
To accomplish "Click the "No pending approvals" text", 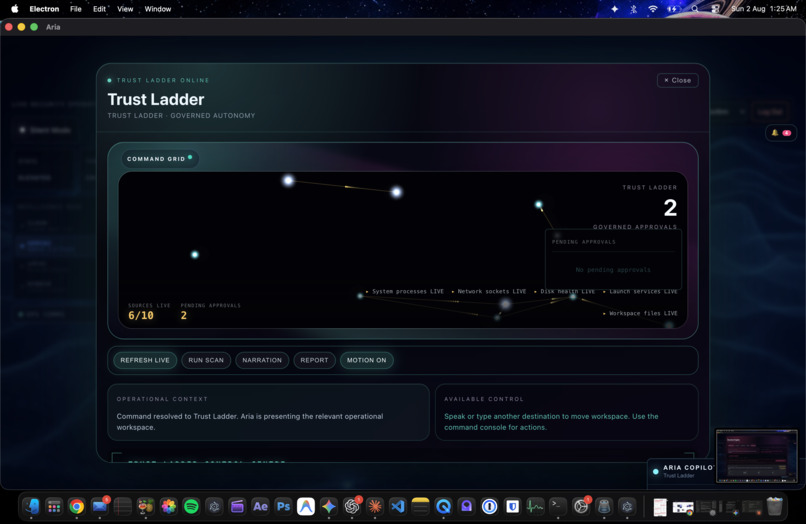I will coord(613,269).
